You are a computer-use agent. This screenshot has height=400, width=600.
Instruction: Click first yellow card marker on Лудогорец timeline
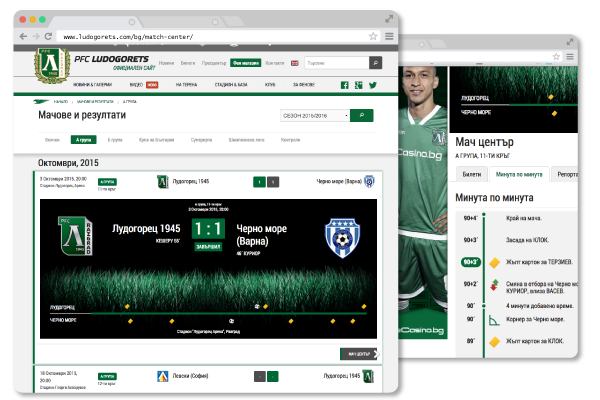pos(127,307)
